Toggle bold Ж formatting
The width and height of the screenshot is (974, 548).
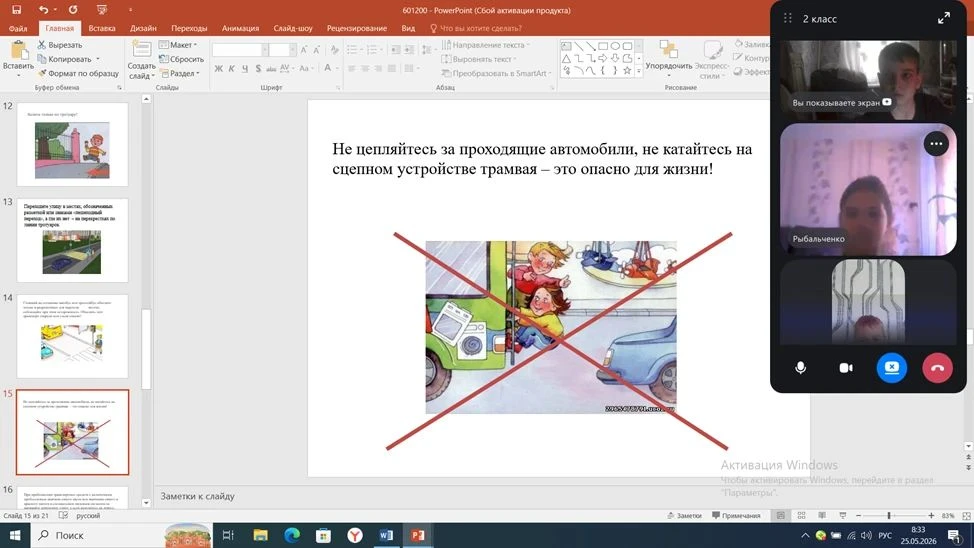point(219,68)
